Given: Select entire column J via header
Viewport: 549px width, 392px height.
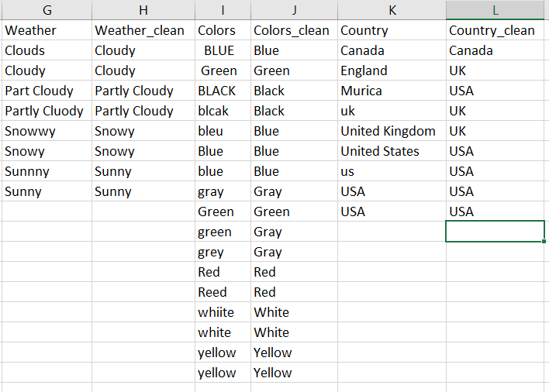Looking at the screenshot, I should click(294, 10).
